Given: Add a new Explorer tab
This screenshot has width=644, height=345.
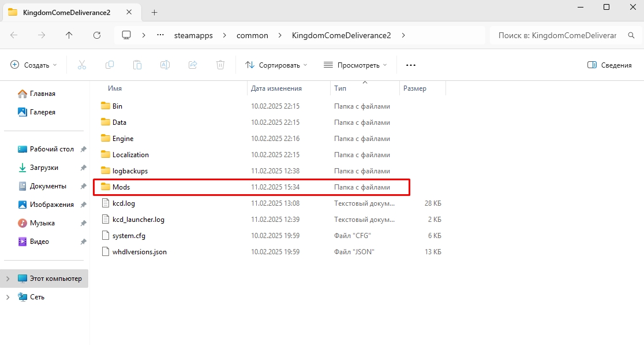Looking at the screenshot, I should coord(155,12).
